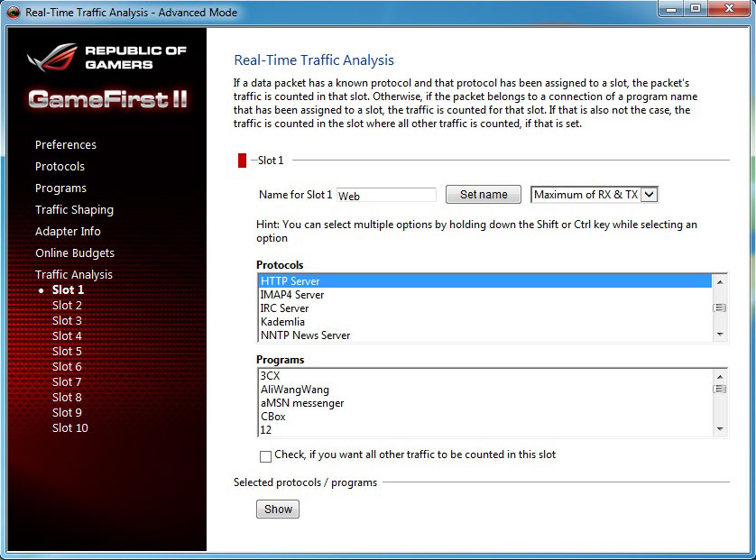Minimize the Real-Time Traffic Analysis window

tap(670, 9)
